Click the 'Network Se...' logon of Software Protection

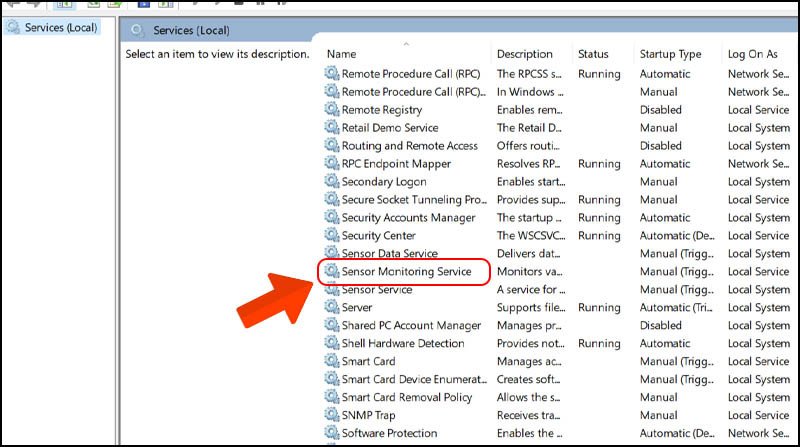pos(758,433)
